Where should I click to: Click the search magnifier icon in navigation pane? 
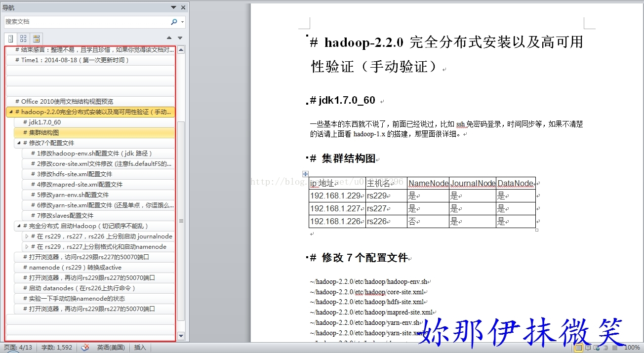(174, 22)
